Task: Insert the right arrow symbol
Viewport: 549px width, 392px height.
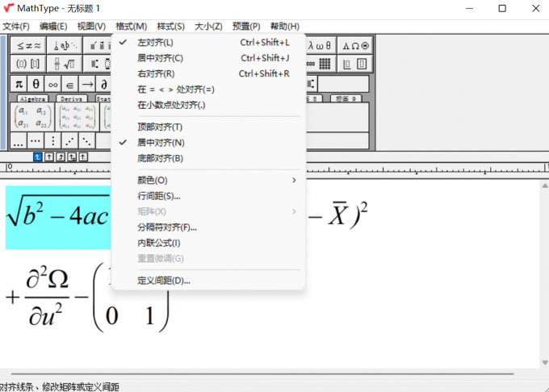Action: pyautogui.click(x=87, y=84)
